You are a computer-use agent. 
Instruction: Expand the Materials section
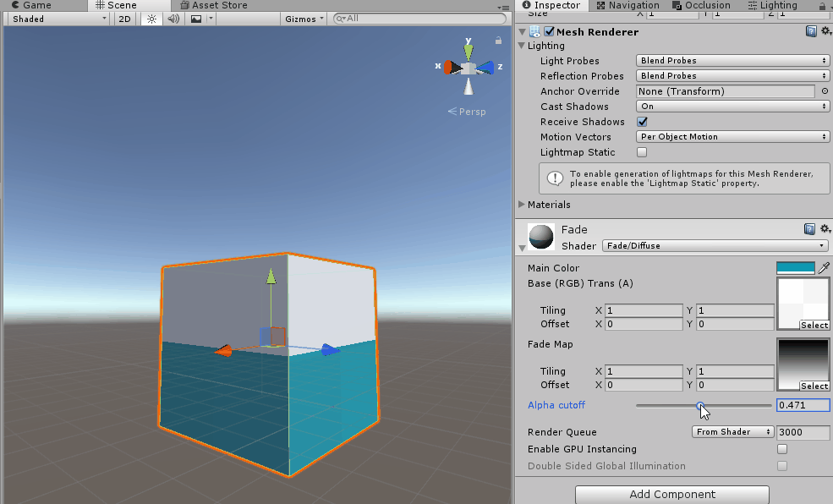(x=522, y=205)
